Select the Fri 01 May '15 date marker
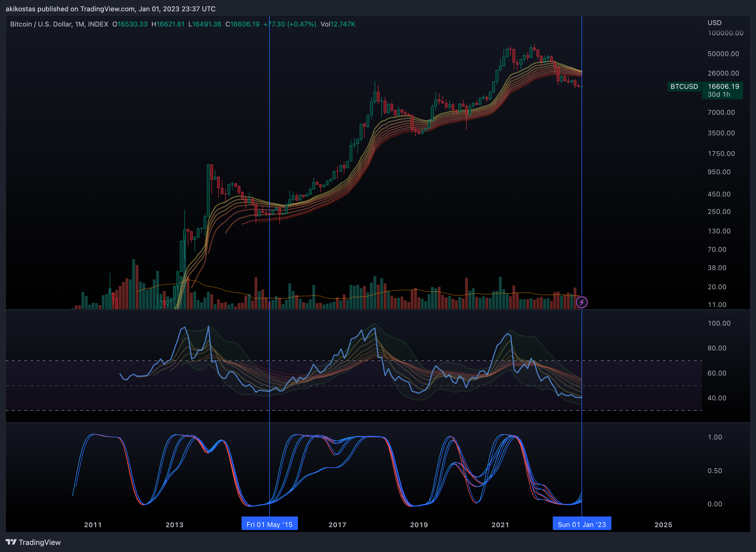The height and width of the screenshot is (552, 756). 269,524
